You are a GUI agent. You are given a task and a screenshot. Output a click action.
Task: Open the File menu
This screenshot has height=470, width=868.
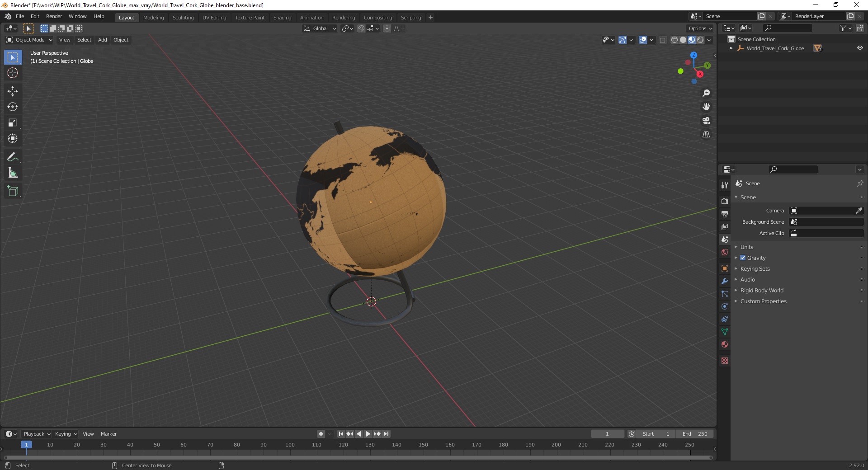[20, 16]
